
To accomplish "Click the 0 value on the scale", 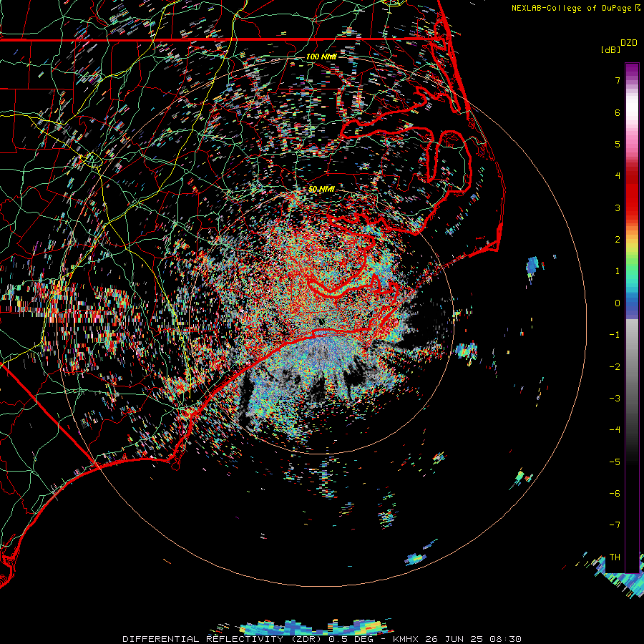I will click(x=618, y=303).
